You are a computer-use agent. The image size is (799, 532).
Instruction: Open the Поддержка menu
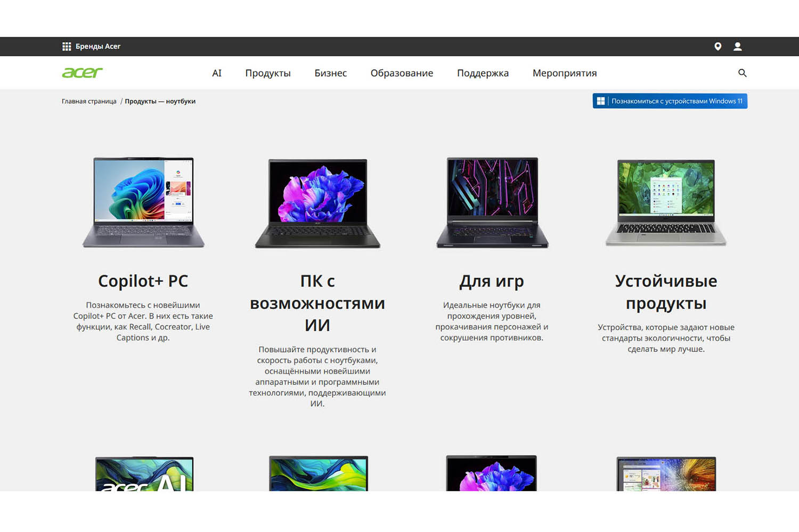click(x=483, y=73)
